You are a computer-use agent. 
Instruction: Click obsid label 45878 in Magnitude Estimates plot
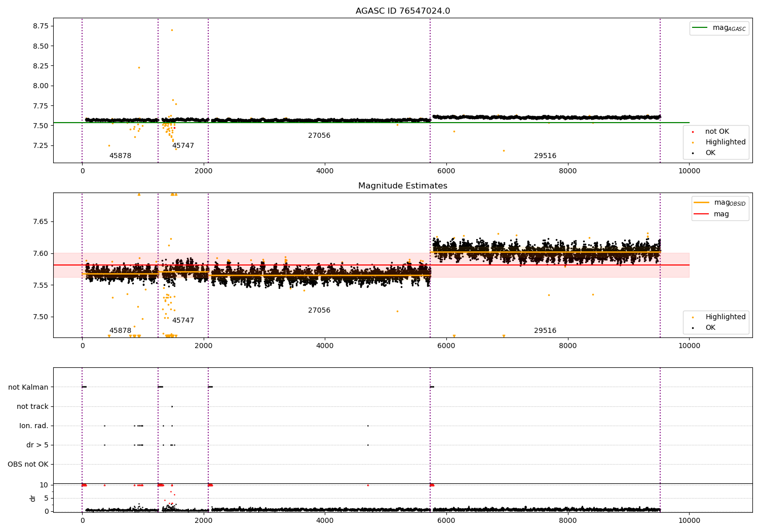tap(121, 331)
